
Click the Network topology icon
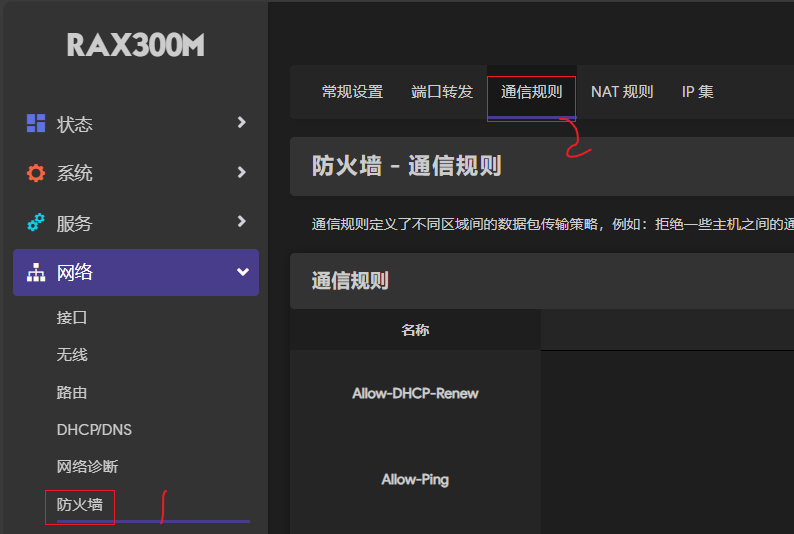[36, 273]
